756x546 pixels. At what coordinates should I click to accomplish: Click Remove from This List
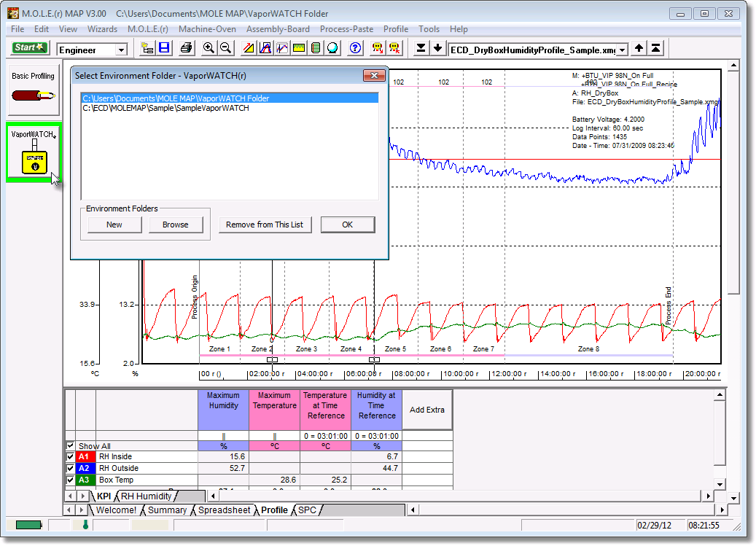tap(265, 225)
